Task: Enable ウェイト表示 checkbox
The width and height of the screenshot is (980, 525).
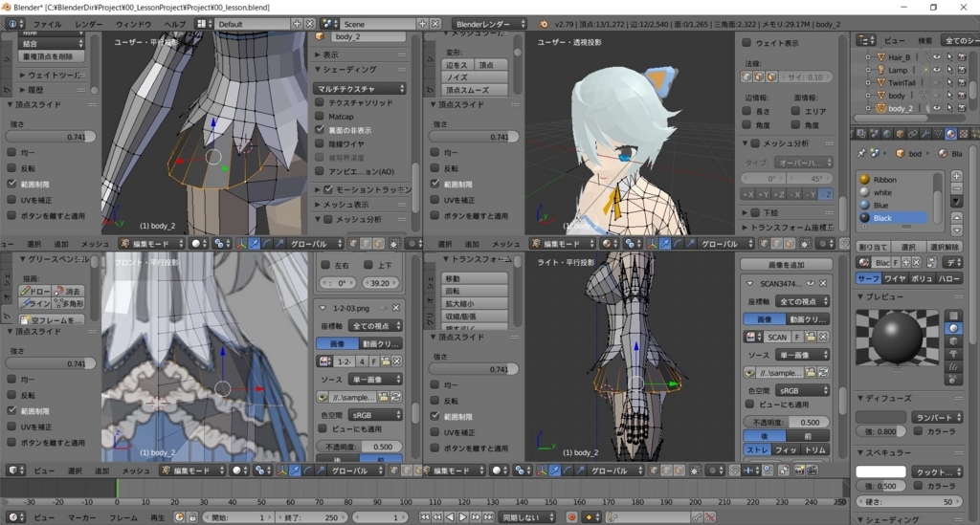Action: click(x=746, y=42)
